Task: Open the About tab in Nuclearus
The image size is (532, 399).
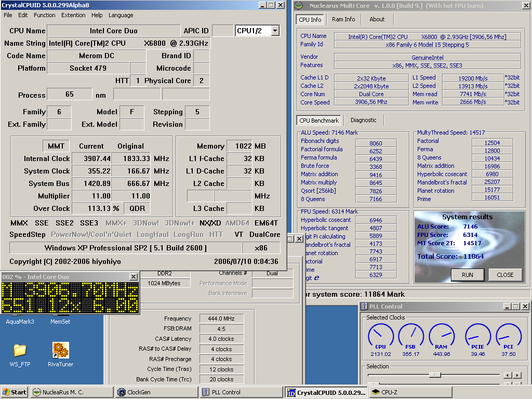Action: (x=377, y=19)
